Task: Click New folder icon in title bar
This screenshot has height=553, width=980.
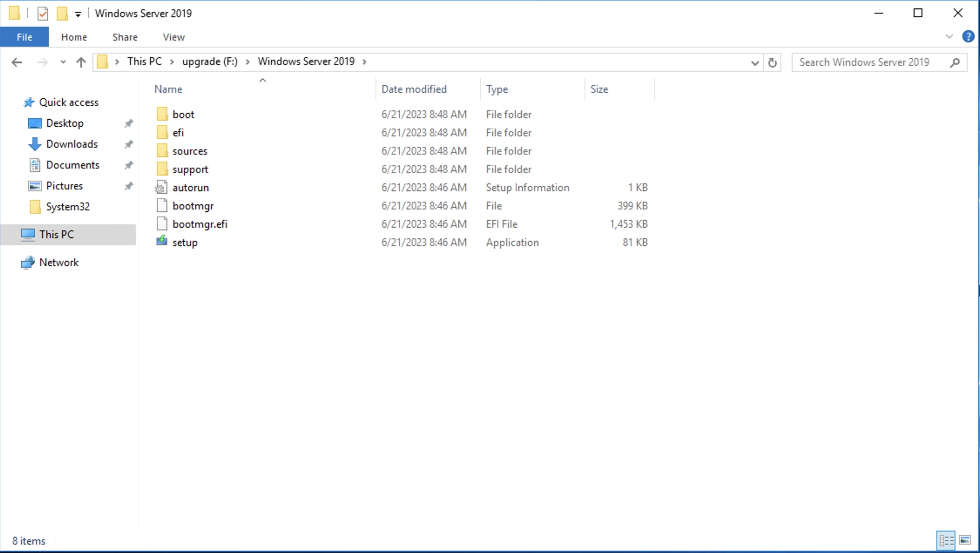Action: click(x=62, y=13)
